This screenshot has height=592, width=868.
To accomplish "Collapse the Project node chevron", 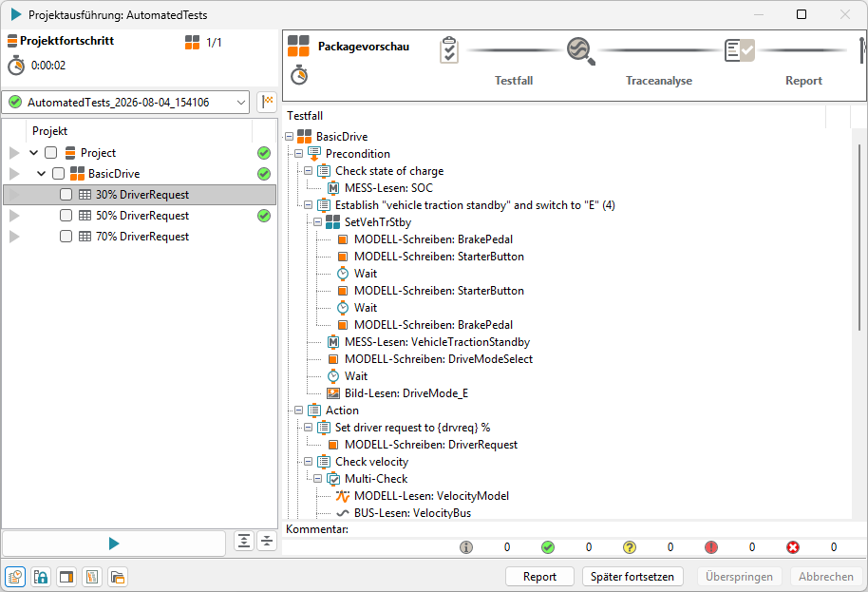I will [34, 153].
